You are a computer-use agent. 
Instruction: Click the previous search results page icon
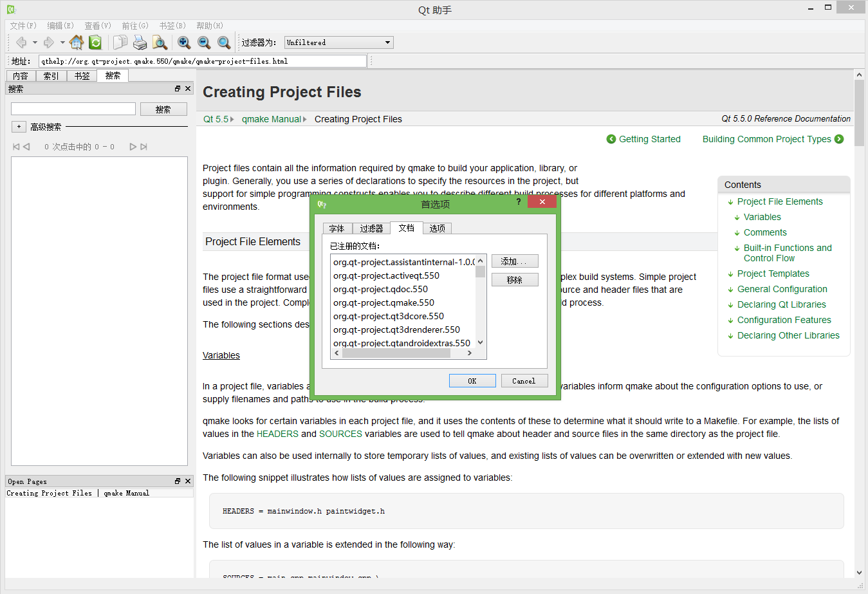pos(26,147)
